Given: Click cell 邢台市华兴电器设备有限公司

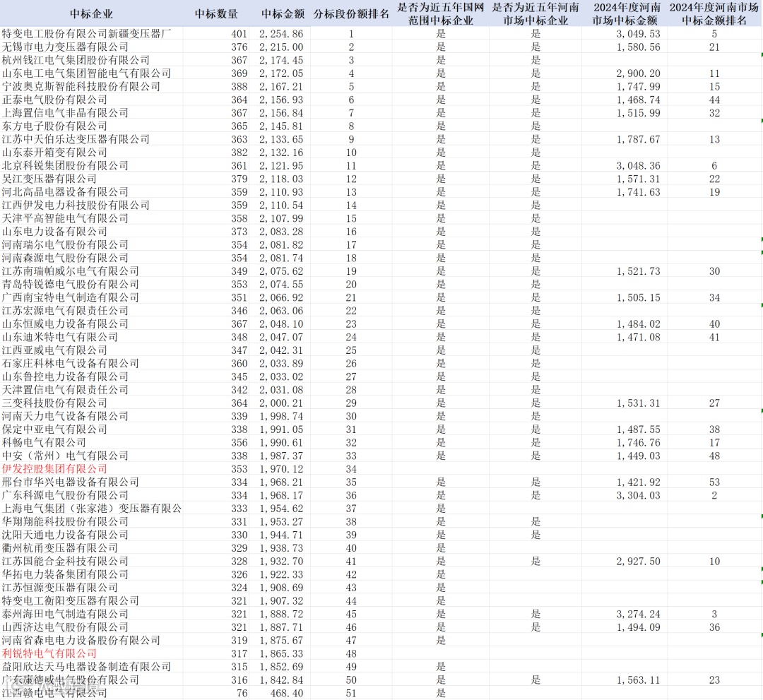Looking at the screenshot, I should pyautogui.click(x=70, y=482).
